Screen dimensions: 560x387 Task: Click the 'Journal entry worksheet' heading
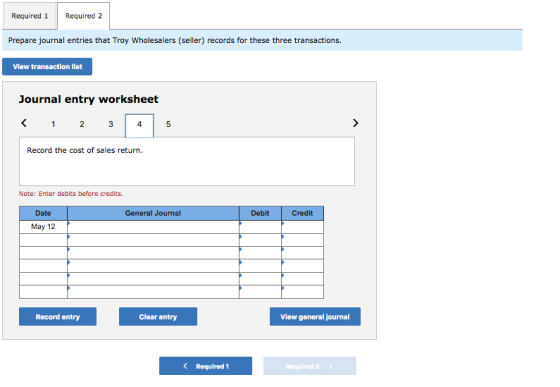(89, 99)
